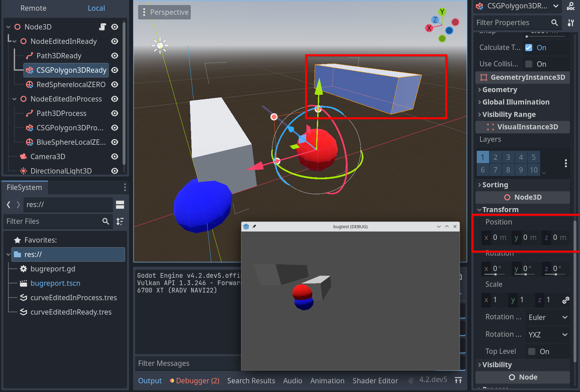Select the DirectionalLight3D node icon
The width and height of the screenshot is (580, 392).
[22, 171]
